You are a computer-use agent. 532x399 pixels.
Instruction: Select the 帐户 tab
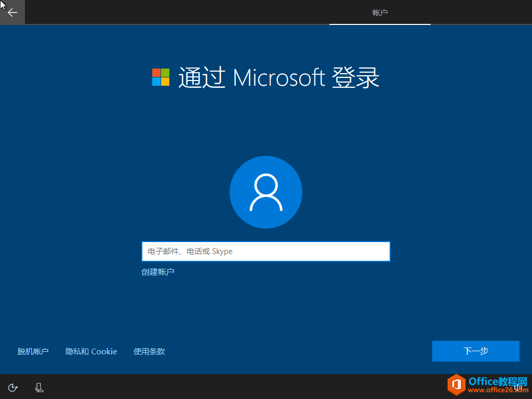[x=380, y=12]
